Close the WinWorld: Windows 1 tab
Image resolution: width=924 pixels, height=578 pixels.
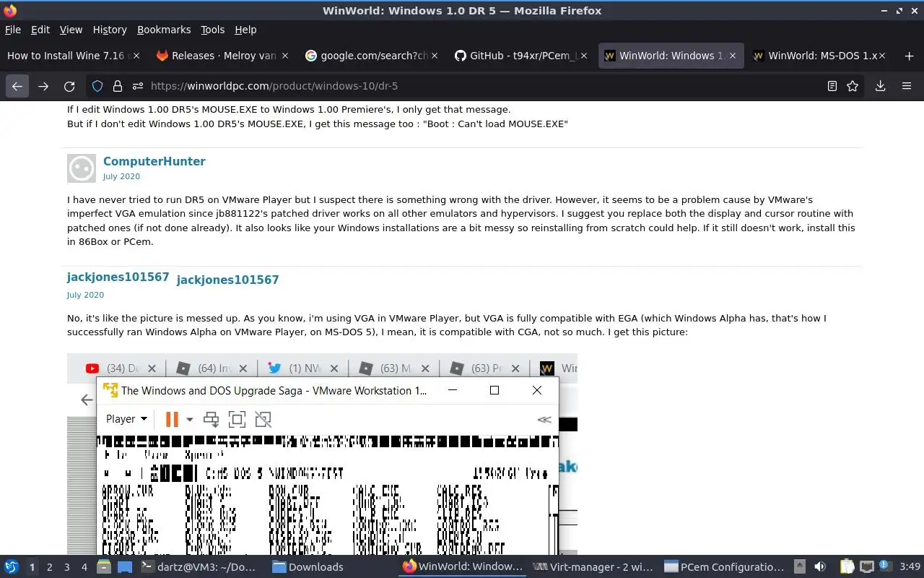coord(733,56)
